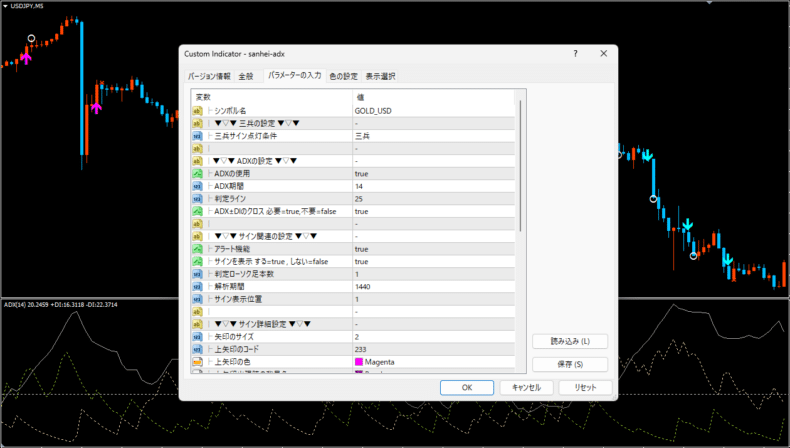Viewport: 790px width, 448px height.
Task: Select the ▼▽▼ 三兵の設定 ▼▽▼ row
Action: (x=353, y=123)
